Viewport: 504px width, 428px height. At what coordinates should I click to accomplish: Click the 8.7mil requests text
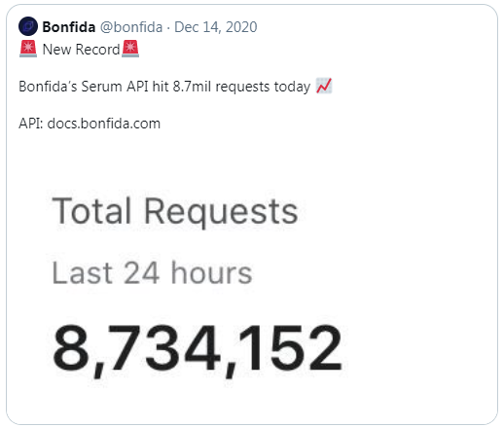point(221,87)
